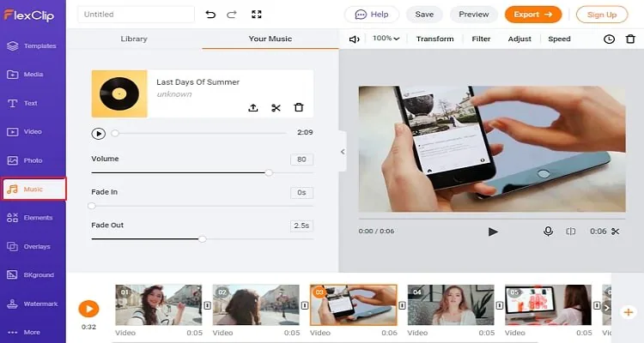Switch to the Library tab
644x343 pixels.
[134, 39]
